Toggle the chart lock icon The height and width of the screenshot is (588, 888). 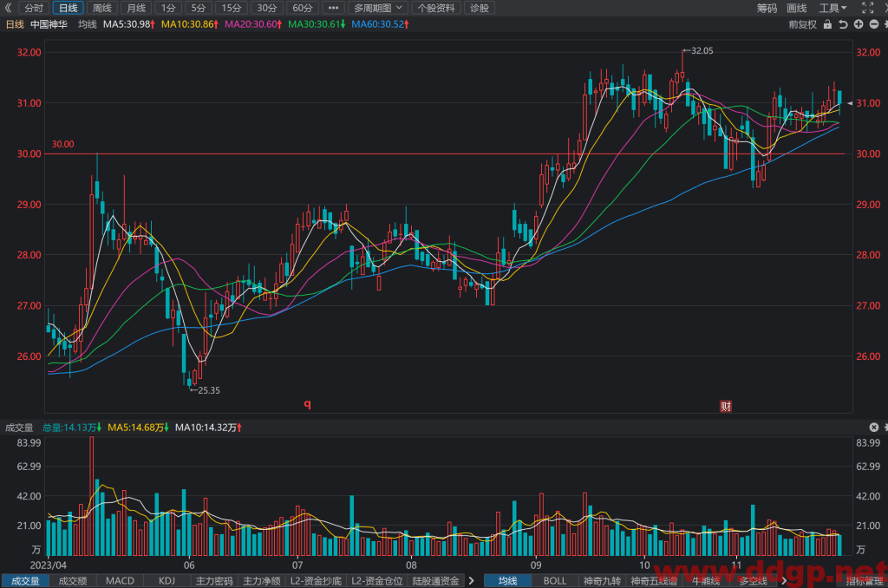[827, 24]
